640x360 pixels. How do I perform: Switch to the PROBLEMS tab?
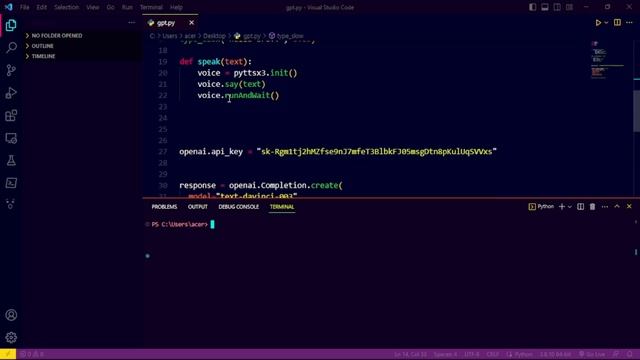coord(164,207)
